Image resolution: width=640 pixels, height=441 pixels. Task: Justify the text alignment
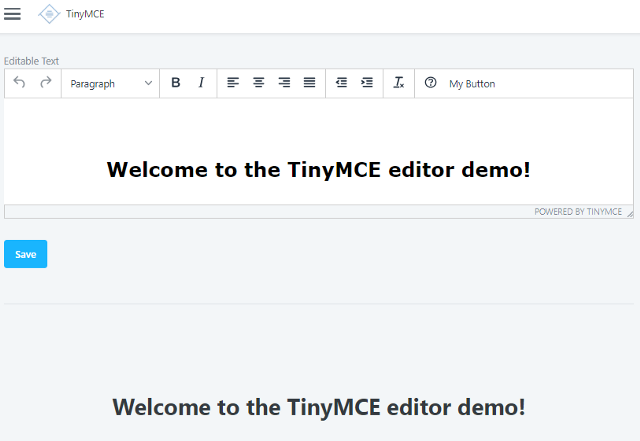click(309, 83)
